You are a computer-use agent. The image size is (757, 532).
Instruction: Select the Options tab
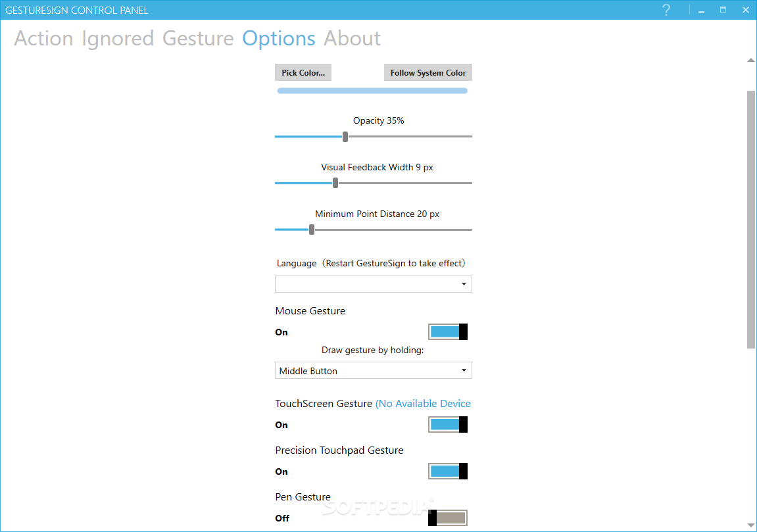point(279,39)
